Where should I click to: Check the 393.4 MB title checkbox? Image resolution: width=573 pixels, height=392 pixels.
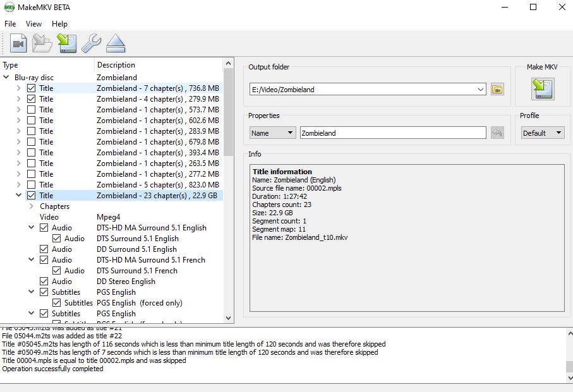click(32, 153)
